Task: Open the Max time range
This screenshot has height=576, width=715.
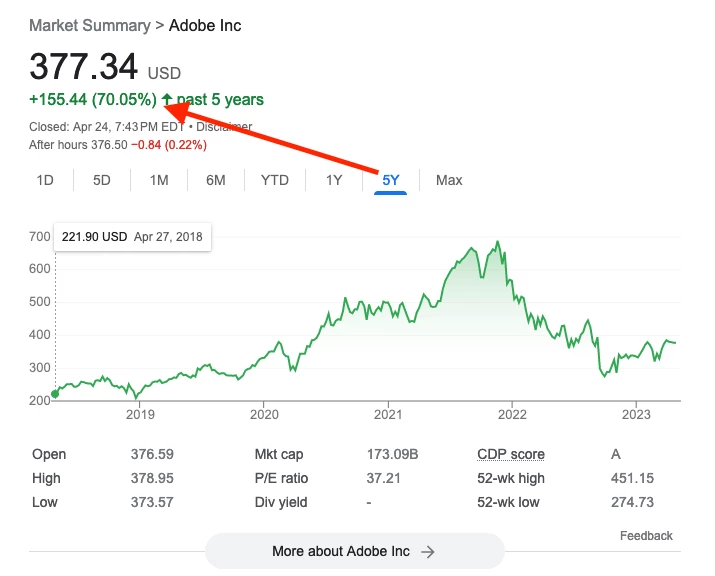Action: pos(449,180)
